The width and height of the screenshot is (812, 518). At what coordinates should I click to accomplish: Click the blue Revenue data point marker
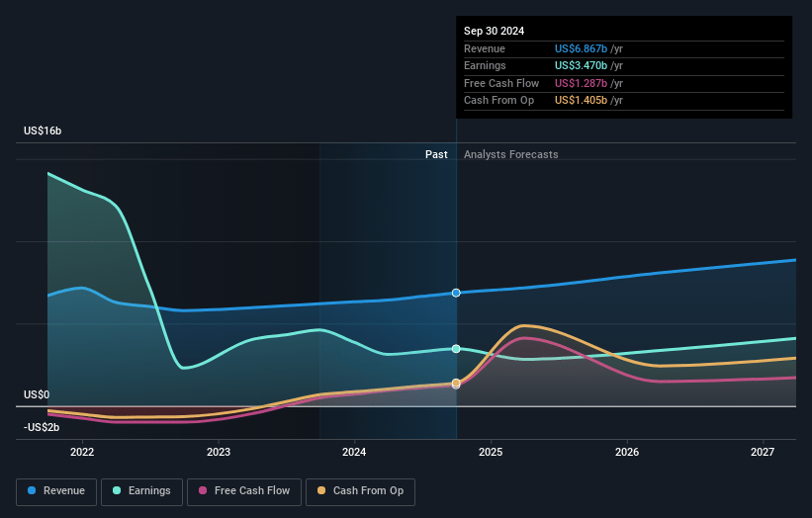pos(456,293)
